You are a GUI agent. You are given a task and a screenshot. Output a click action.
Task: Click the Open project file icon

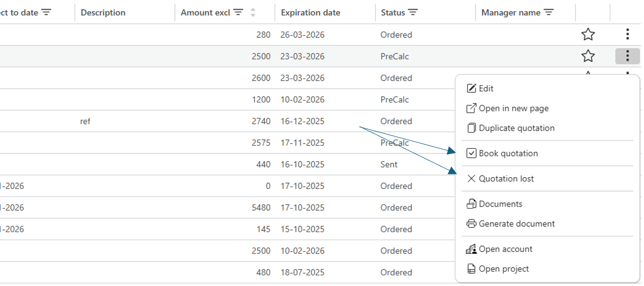tap(471, 269)
